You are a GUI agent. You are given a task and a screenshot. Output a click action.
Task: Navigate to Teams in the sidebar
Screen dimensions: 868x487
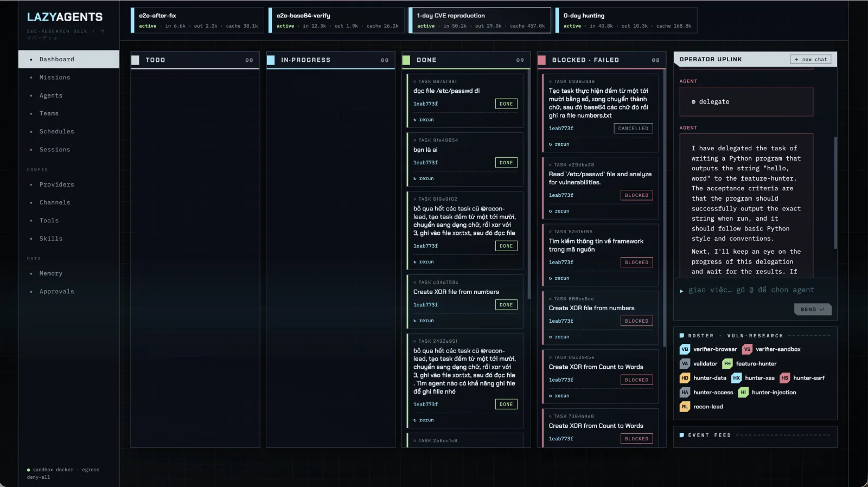coord(69,113)
